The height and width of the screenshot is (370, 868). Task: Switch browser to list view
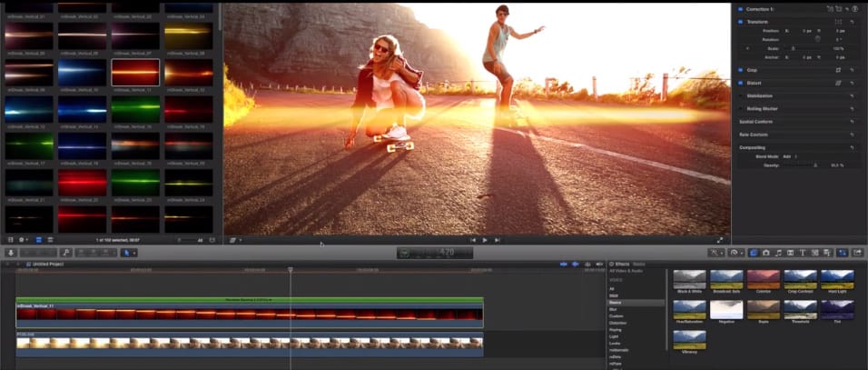click(50, 240)
